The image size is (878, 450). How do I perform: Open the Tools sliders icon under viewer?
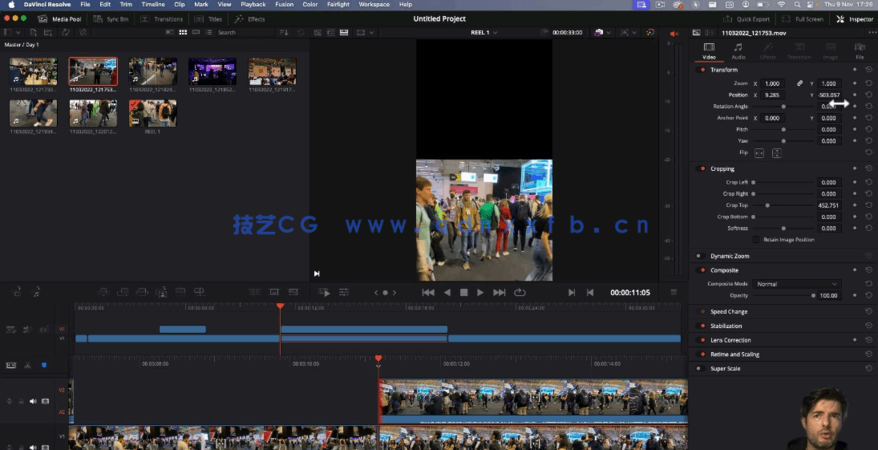click(344, 292)
